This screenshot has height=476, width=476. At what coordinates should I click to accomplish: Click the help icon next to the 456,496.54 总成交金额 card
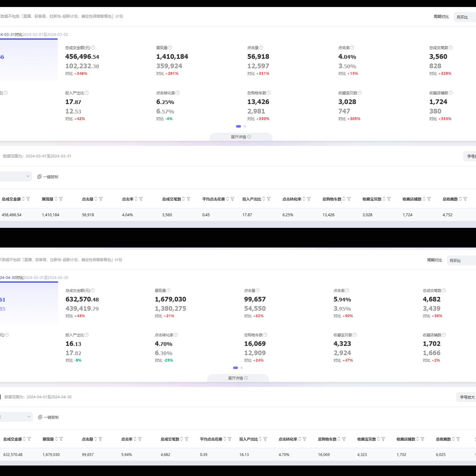pyautogui.click(x=93, y=48)
